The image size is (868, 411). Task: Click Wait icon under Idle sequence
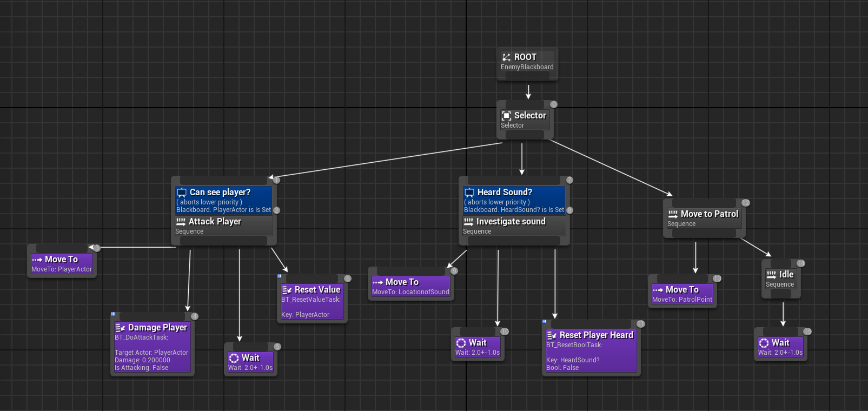(764, 343)
